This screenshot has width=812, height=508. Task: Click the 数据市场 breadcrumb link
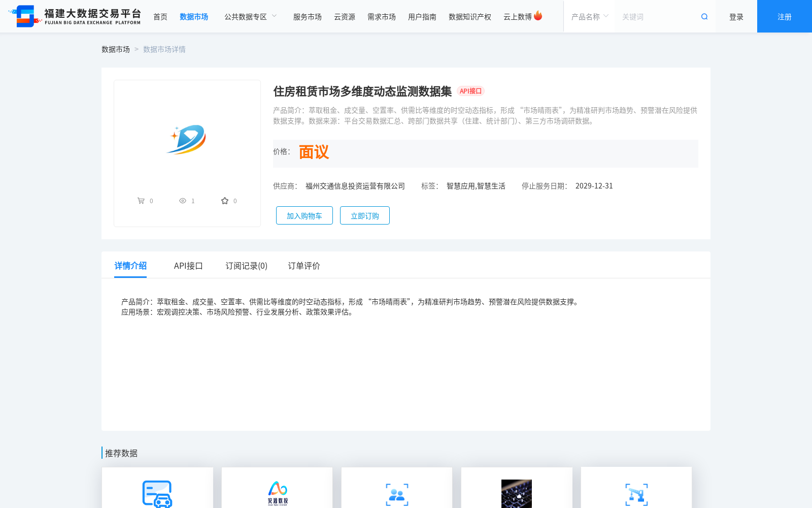pos(116,49)
